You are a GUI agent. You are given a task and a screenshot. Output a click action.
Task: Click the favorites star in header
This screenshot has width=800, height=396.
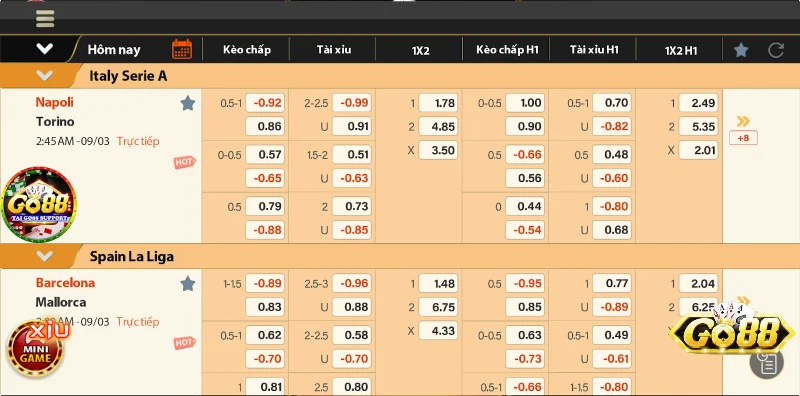pyautogui.click(x=741, y=50)
